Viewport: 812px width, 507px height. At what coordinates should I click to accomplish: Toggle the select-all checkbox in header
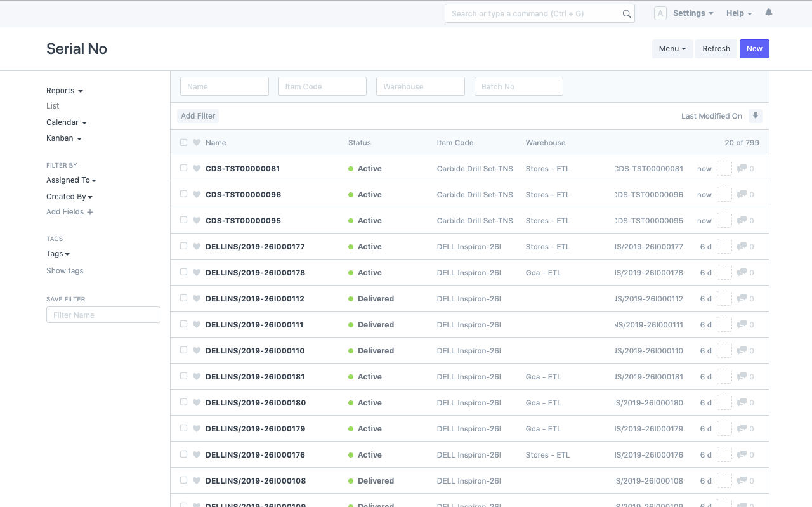184,143
